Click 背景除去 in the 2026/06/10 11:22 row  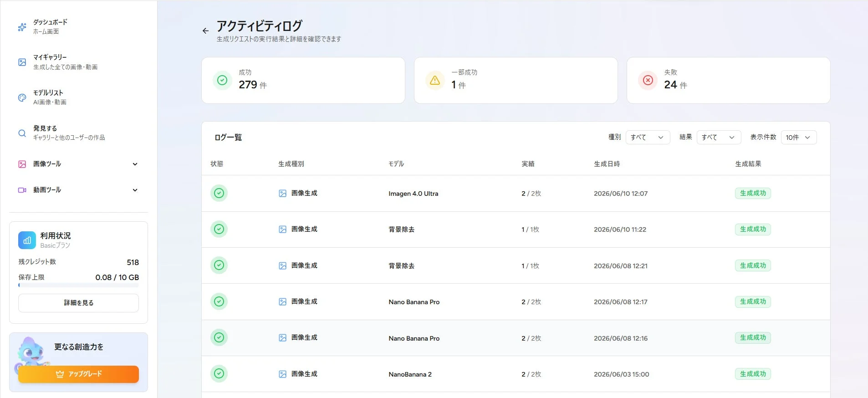(x=401, y=230)
